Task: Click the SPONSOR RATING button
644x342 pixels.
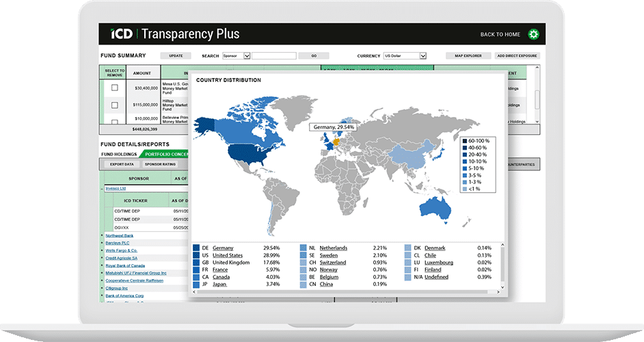Action: pyautogui.click(x=160, y=164)
